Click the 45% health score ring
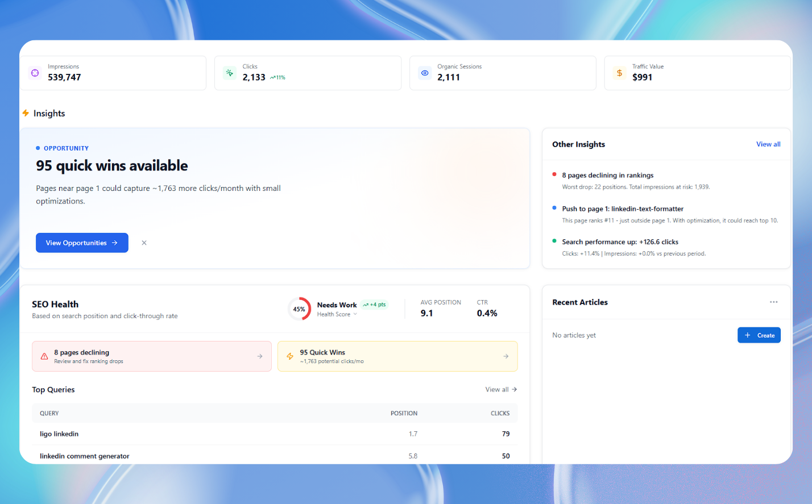812x504 pixels. point(299,309)
